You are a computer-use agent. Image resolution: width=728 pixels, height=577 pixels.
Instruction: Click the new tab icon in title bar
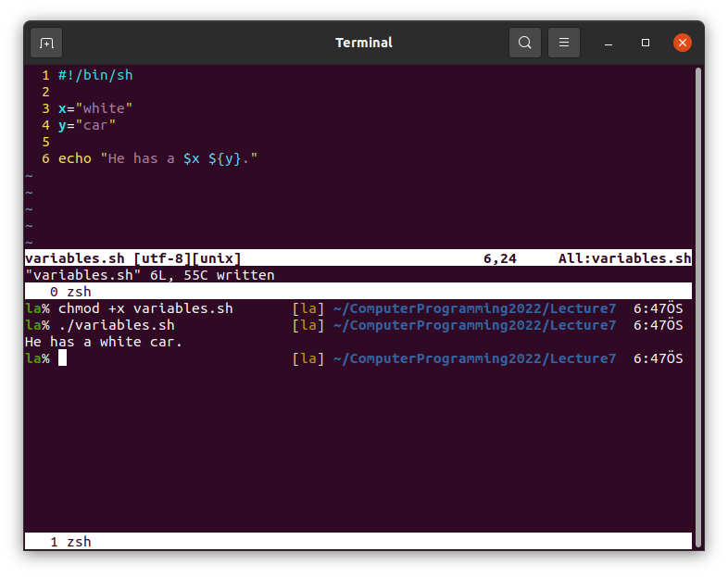tap(46, 43)
